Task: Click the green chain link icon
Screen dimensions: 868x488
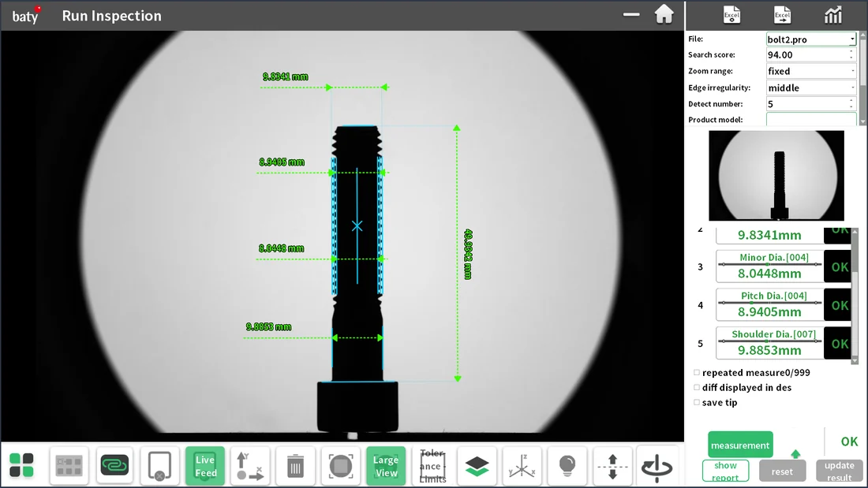Action: (114, 465)
